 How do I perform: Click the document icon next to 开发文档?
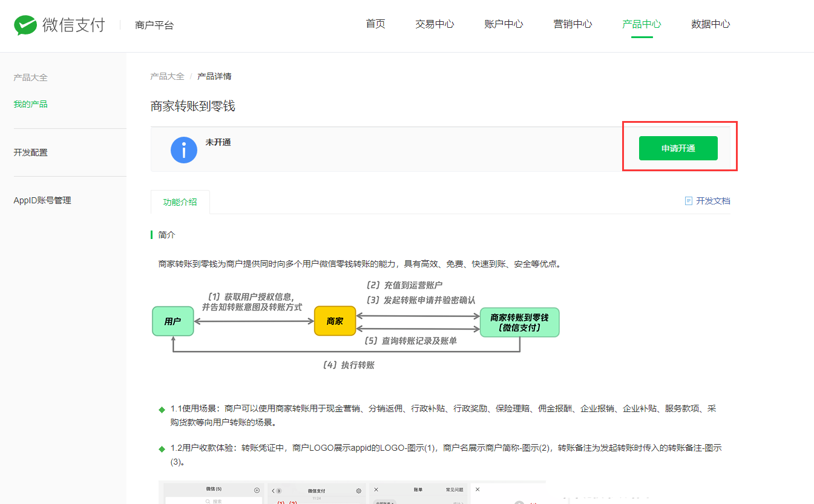[688, 201]
